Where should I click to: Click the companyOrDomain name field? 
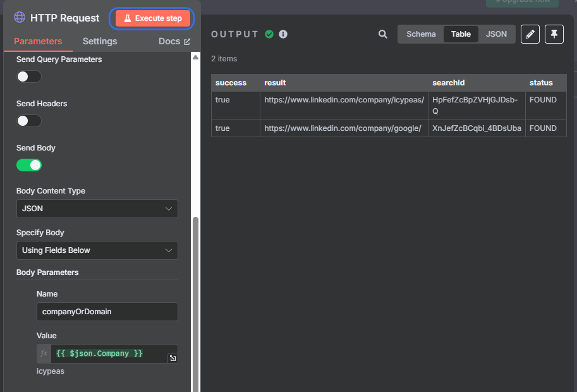(107, 312)
